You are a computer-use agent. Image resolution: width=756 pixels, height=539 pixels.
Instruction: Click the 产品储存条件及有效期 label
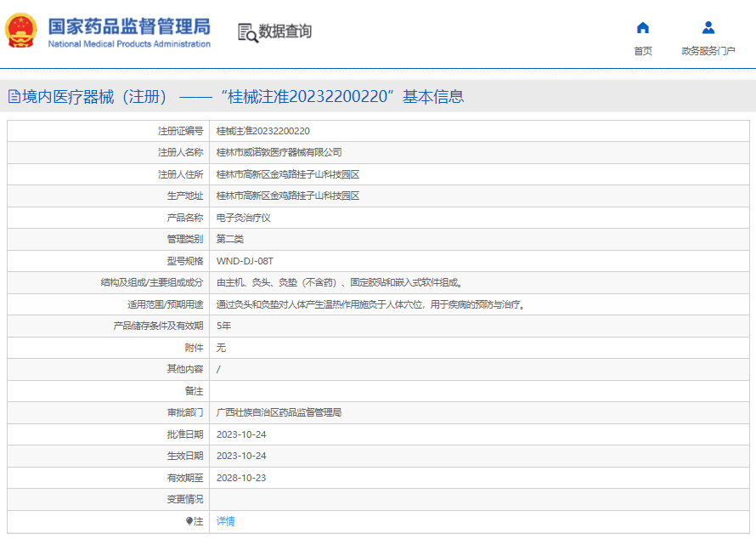pyautogui.click(x=158, y=326)
